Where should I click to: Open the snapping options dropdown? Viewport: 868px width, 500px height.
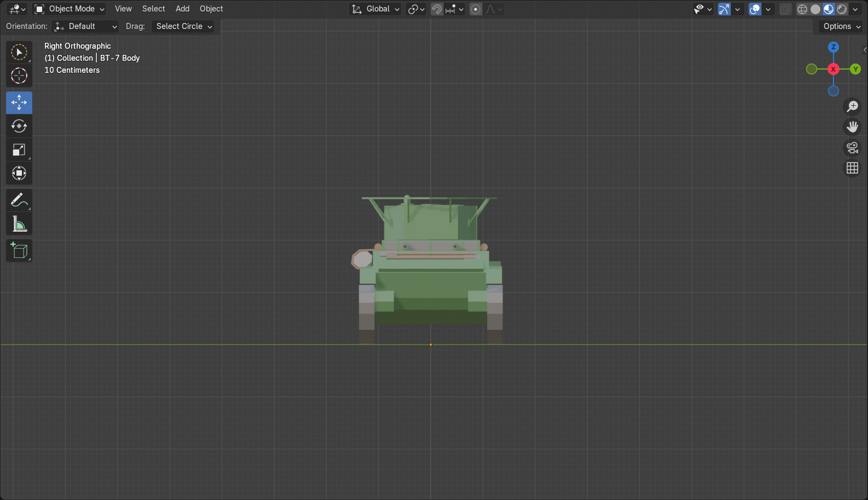point(455,9)
